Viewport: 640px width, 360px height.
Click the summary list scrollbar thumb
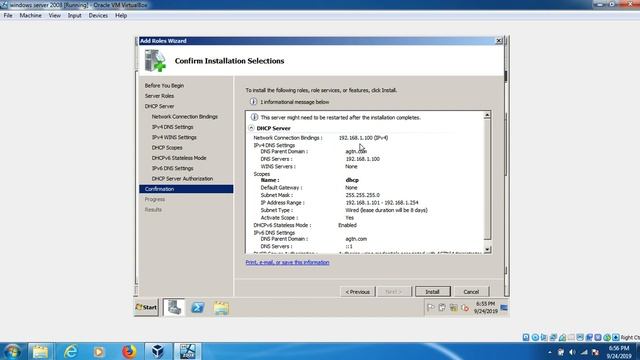click(487, 180)
